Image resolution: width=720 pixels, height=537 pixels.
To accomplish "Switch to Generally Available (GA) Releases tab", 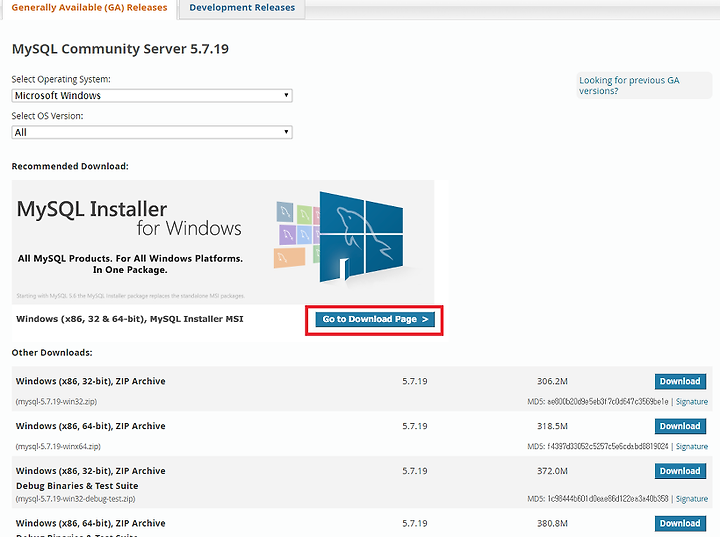I will [x=89, y=8].
